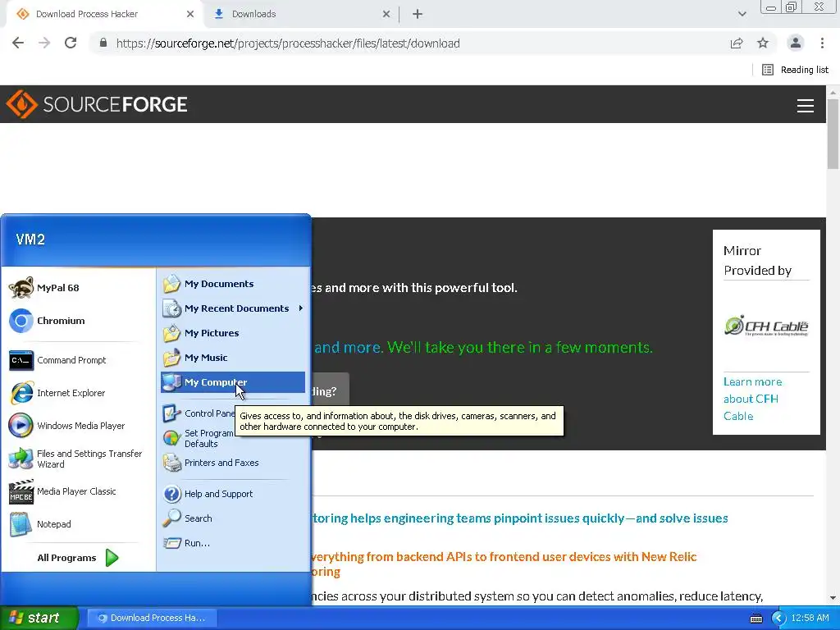Click the taskbar clock 12:58 AM
840x630 pixels.
810,619
